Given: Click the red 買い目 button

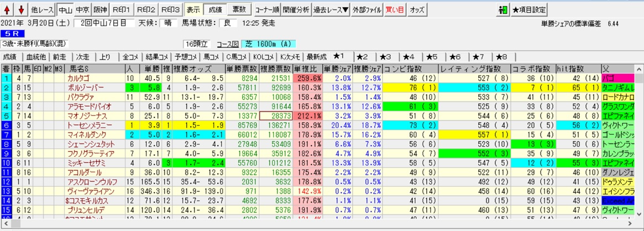Looking at the screenshot, I should [x=394, y=9].
